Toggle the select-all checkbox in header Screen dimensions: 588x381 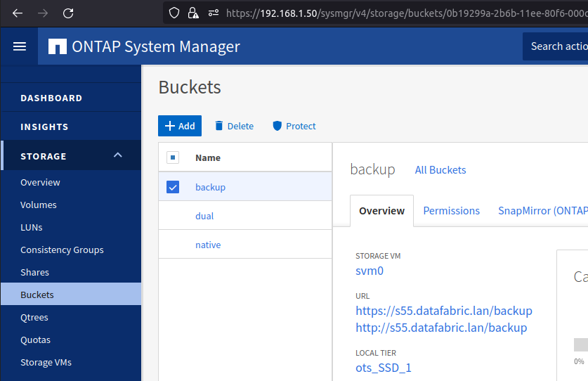(x=173, y=157)
